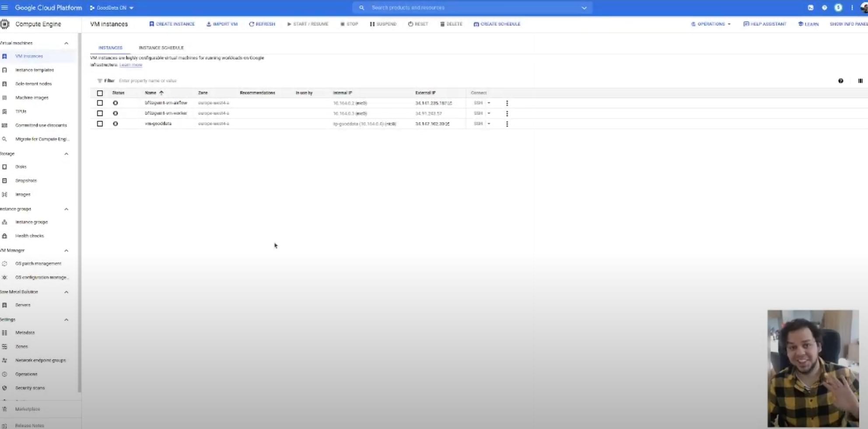Viewport: 868px width, 429px height.
Task: Click the TPUs sidebar icon
Action: point(4,111)
